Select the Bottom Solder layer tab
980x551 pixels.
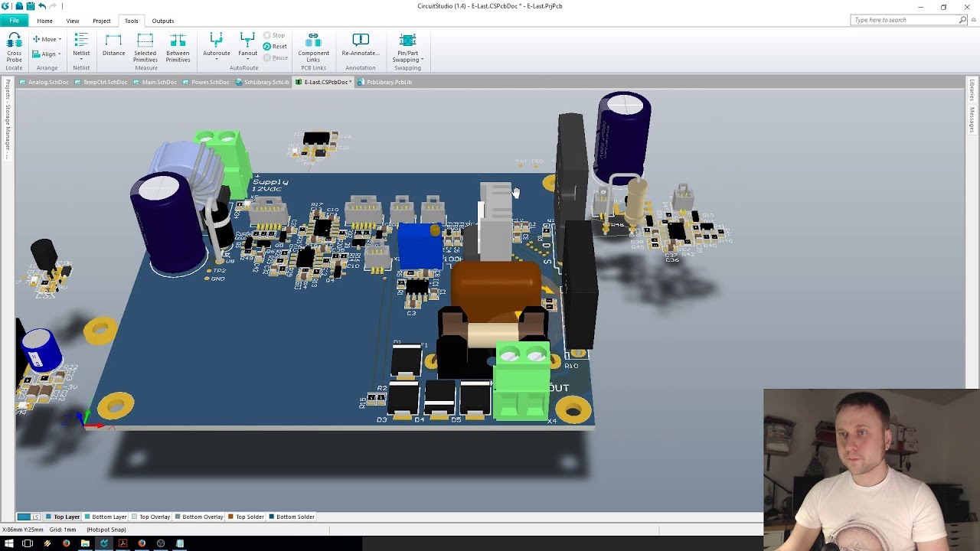(292, 517)
